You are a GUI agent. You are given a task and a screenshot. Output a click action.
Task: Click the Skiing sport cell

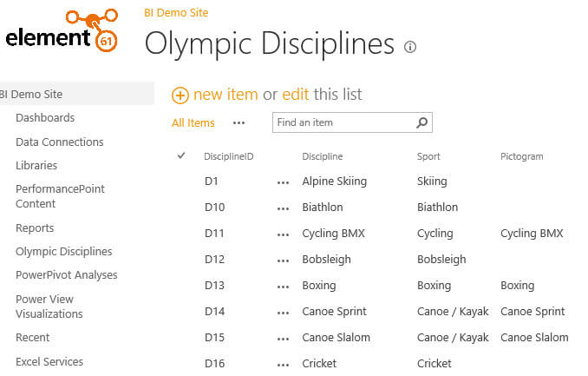click(432, 181)
